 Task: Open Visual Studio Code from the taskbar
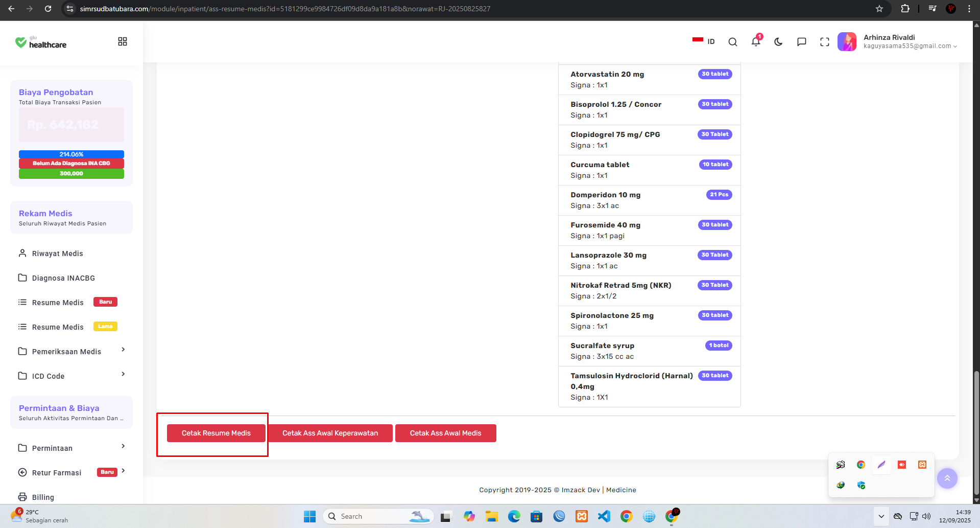(x=604, y=516)
